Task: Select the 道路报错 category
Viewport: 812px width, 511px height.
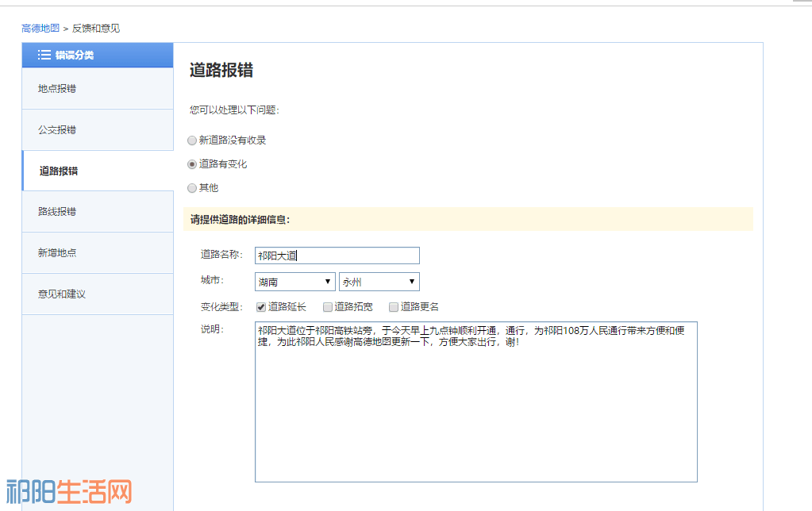Action: (x=98, y=171)
